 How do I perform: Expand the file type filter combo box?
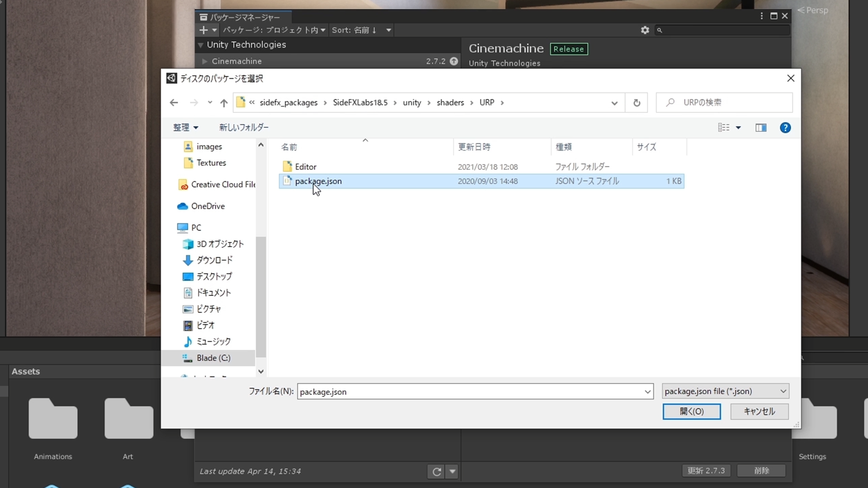[725, 391]
